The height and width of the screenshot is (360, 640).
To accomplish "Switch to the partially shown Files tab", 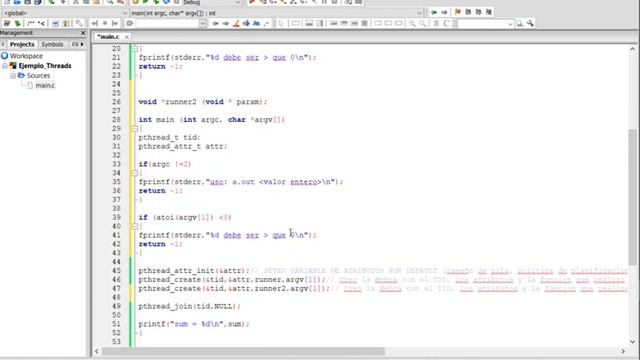I will point(74,44).
